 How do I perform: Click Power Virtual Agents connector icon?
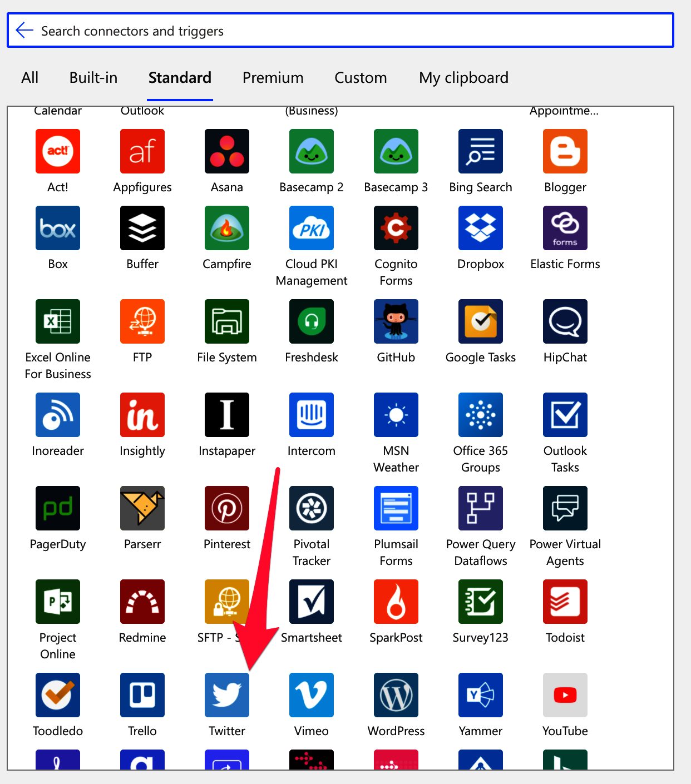pyautogui.click(x=565, y=508)
